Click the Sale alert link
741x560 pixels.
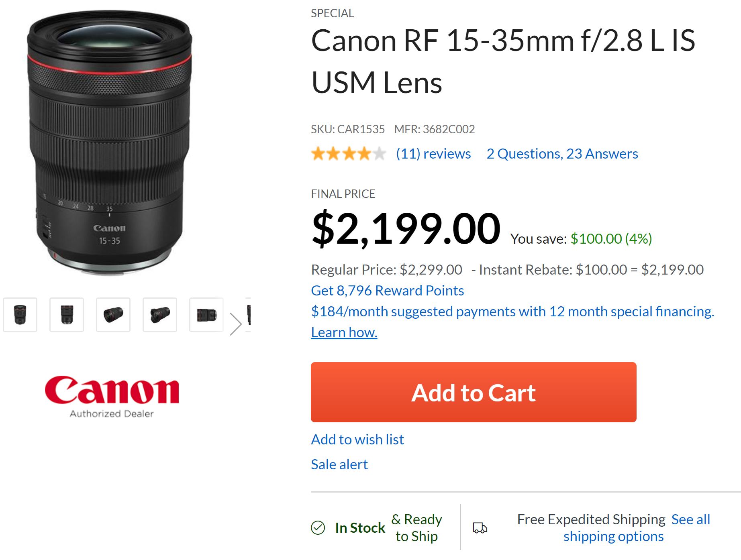pos(339,464)
